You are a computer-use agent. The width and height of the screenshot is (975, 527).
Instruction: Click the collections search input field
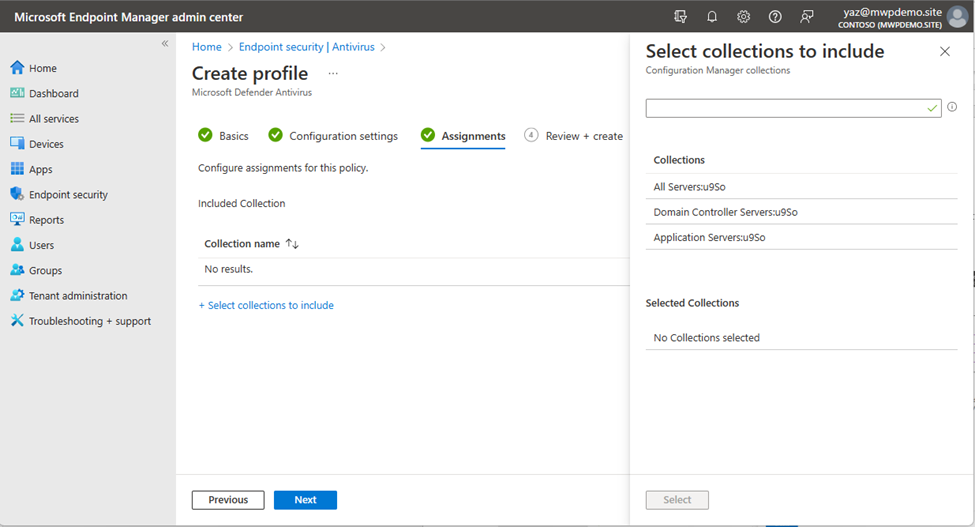785,108
